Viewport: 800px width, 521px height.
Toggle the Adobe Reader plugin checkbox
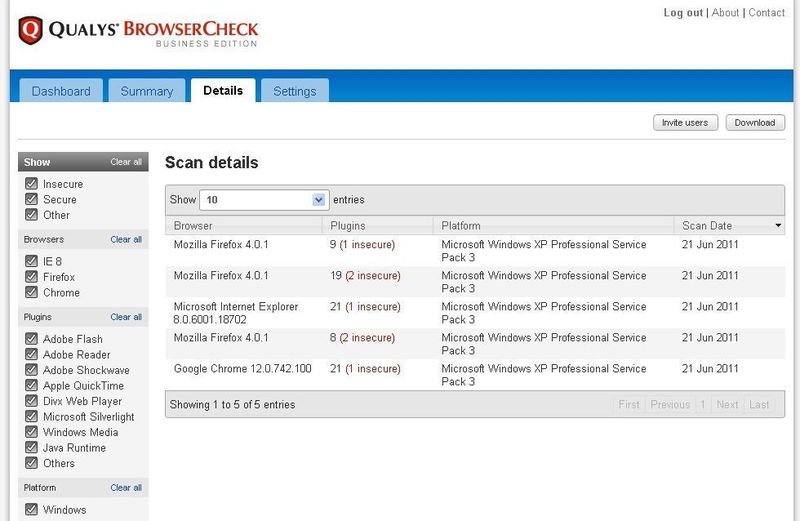coord(31,354)
